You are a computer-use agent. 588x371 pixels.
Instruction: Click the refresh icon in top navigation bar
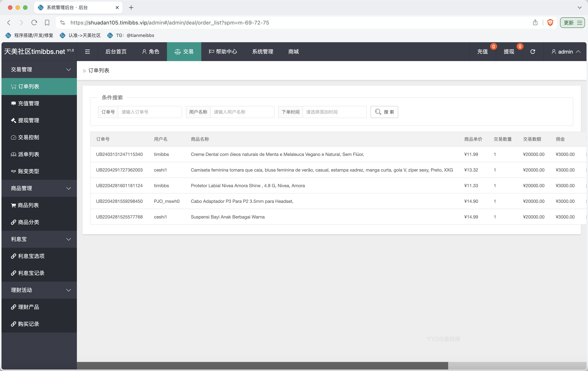(x=533, y=51)
